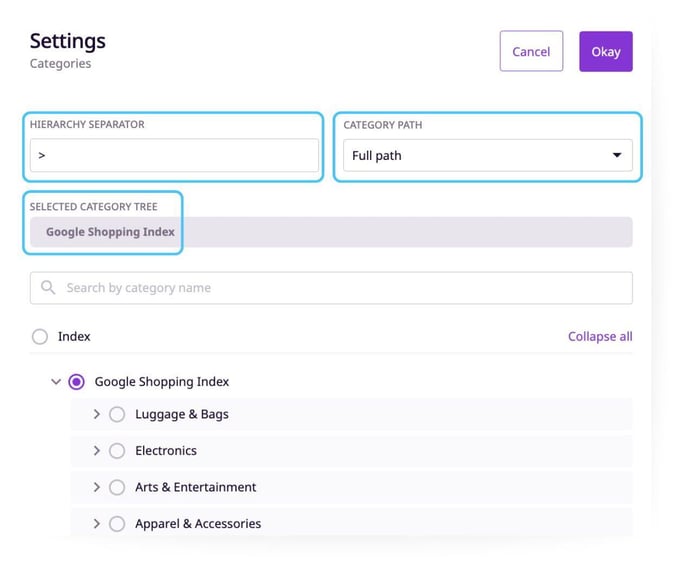Expand the Apparel & Accessories category
Screen dimensions: 688x563
(97, 523)
